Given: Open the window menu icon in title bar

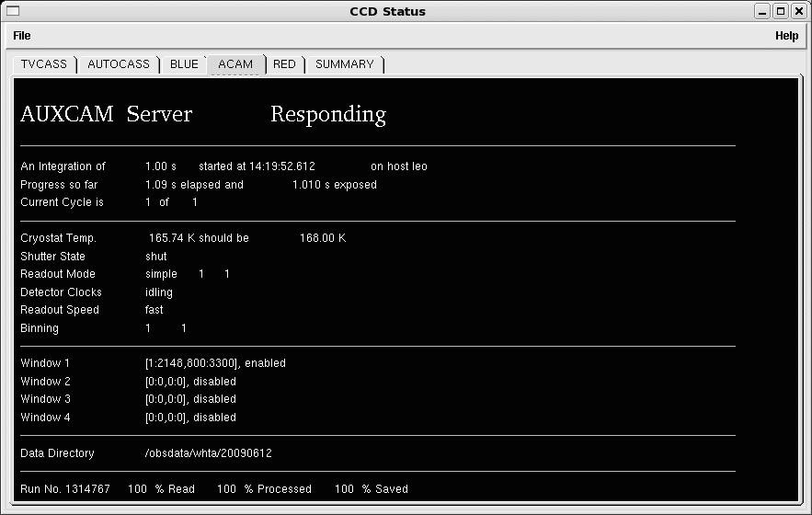Looking at the screenshot, I should pyautogui.click(x=13, y=11).
